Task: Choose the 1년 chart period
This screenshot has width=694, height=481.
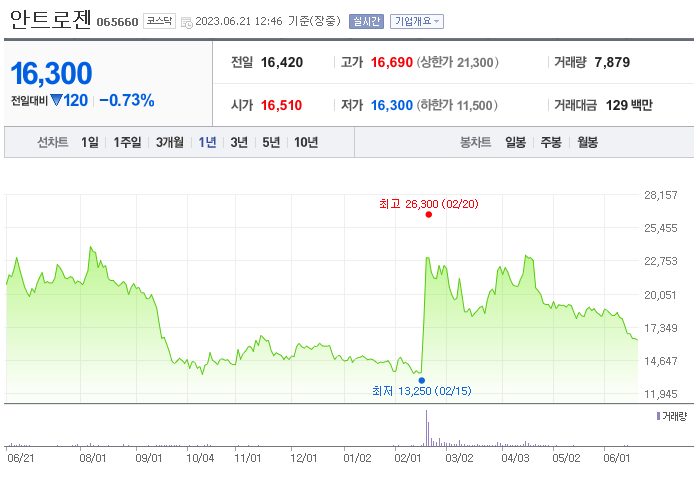Action: tap(207, 142)
